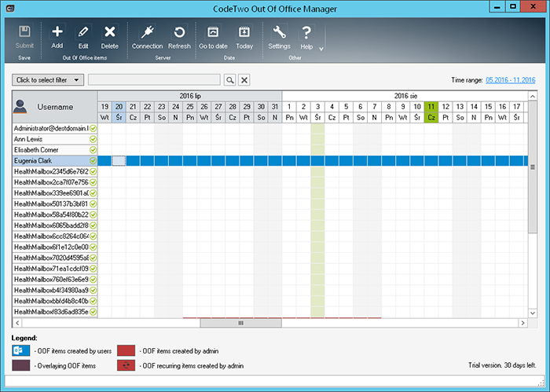This screenshot has height=392, width=550.
Task: Select the Eugenia Clark user row
Action: pyautogui.click(x=55, y=161)
